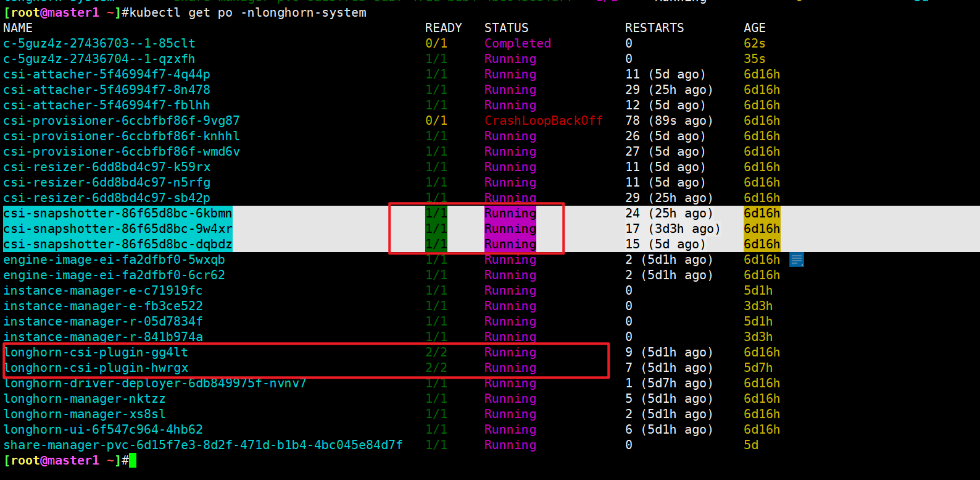Select pod csi-provisioner-6ccbfbf86f-9vg87
Screen dimensions: 980x480
click(x=122, y=120)
